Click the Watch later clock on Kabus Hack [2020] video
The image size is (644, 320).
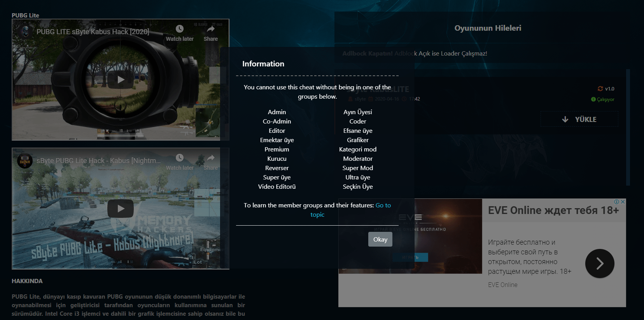point(179,29)
